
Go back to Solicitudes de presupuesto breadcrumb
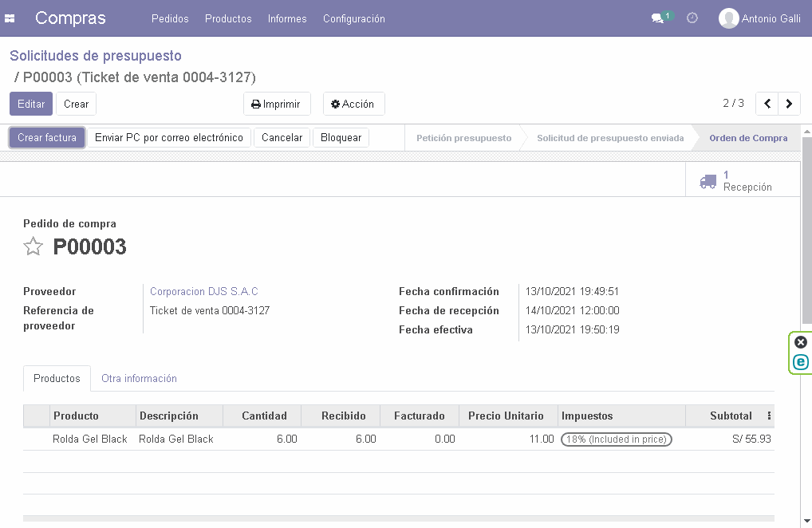point(96,56)
